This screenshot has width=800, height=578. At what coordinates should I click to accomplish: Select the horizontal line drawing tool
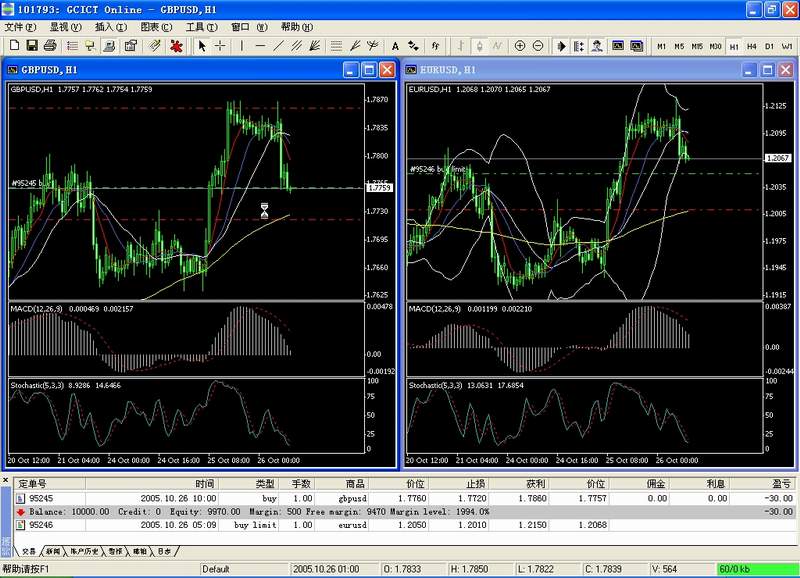[x=260, y=46]
